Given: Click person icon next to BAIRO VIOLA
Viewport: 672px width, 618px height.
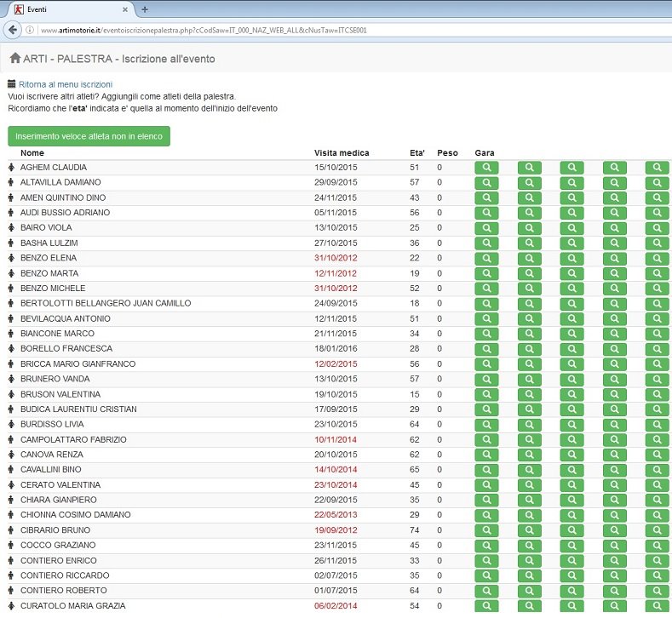Looking at the screenshot, I should (12, 228).
